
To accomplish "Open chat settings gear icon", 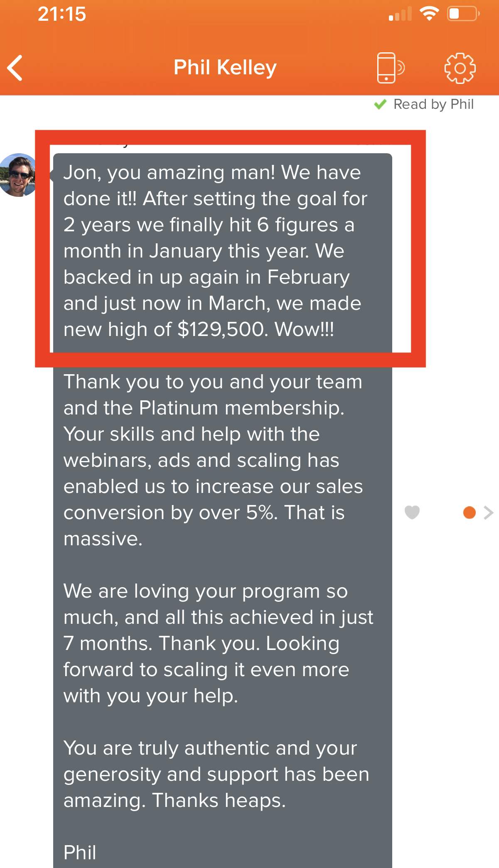I will point(460,68).
